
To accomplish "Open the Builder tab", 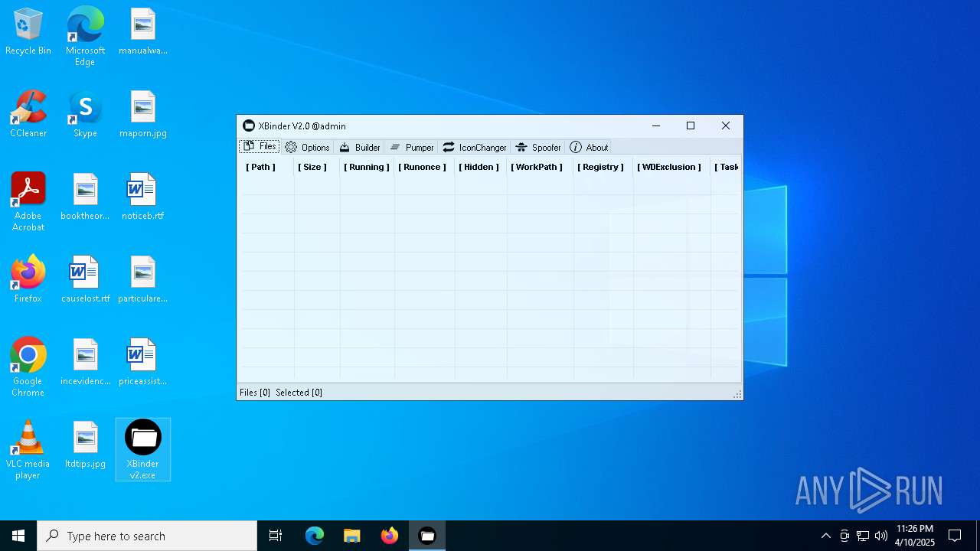I will tap(360, 147).
